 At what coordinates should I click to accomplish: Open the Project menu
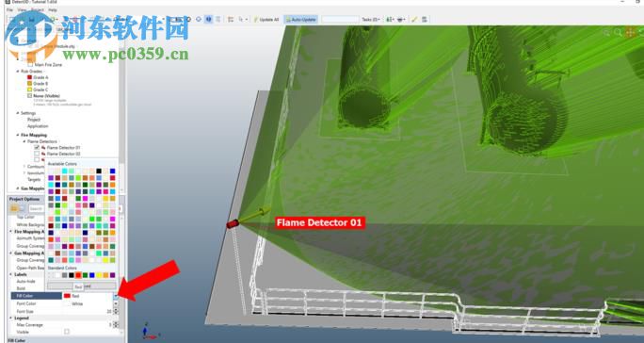(x=38, y=9)
